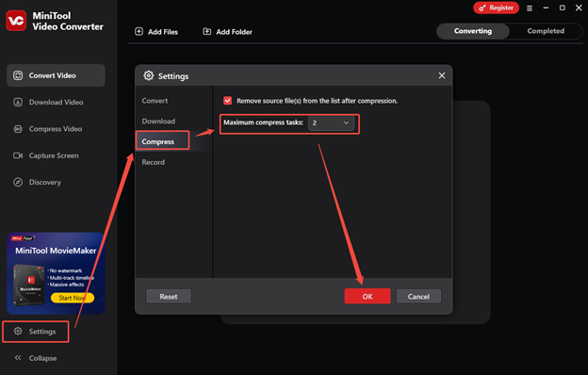The width and height of the screenshot is (588, 375).
Task: Click the Add Folder label
Action: point(234,32)
